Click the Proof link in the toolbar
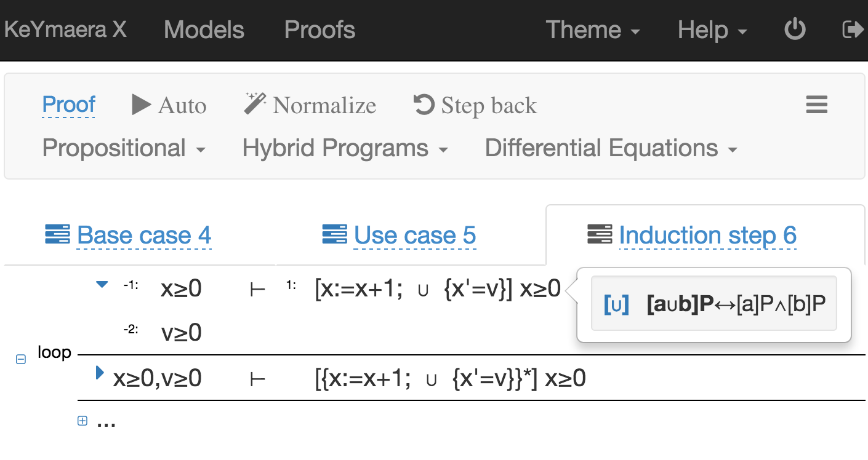Viewport: 868px width, 460px height. pyautogui.click(x=68, y=104)
